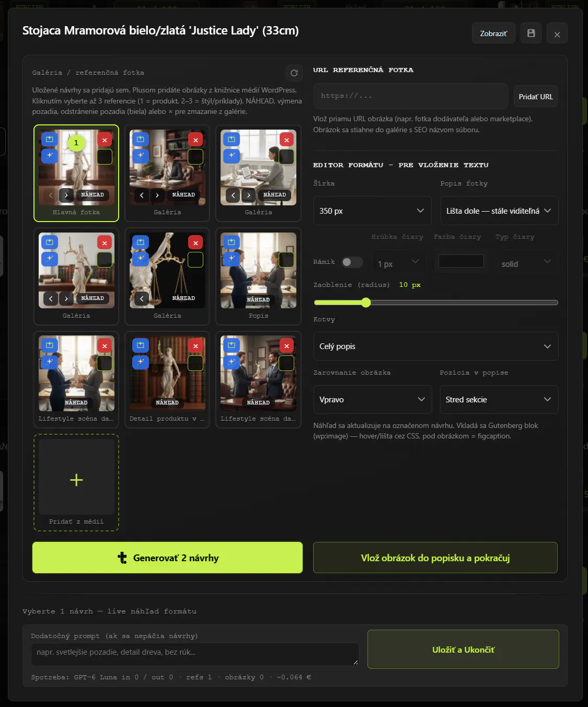588x707 pixels.
Task: Click right arrow on woman typing on laptop thumbnail
Action: pyautogui.click(x=248, y=195)
